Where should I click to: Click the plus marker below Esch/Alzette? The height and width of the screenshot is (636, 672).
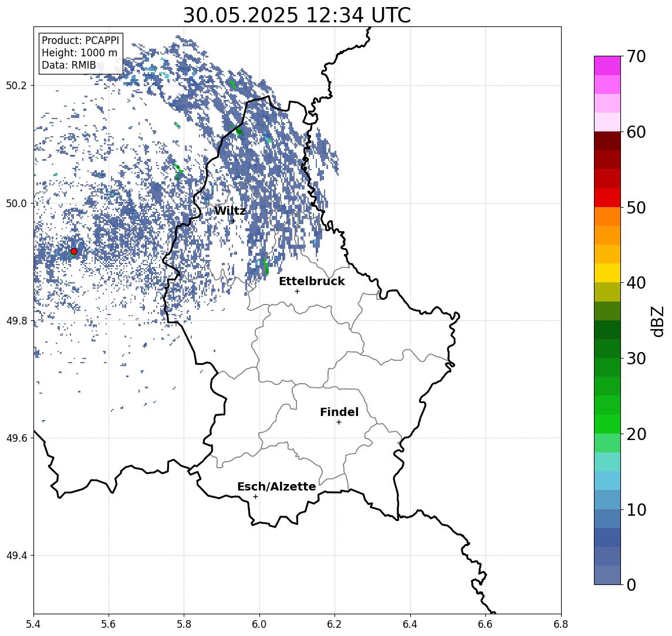(x=255, y=497)
